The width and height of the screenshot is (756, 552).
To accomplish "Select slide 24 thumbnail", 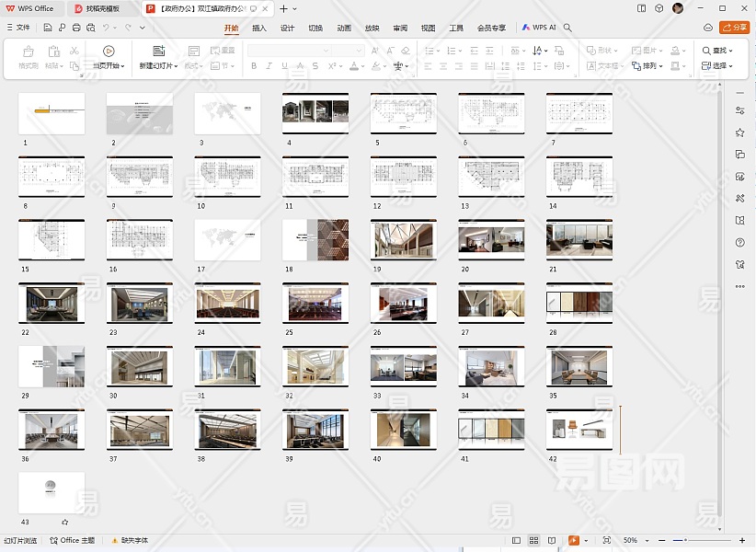I will point(227,304).
